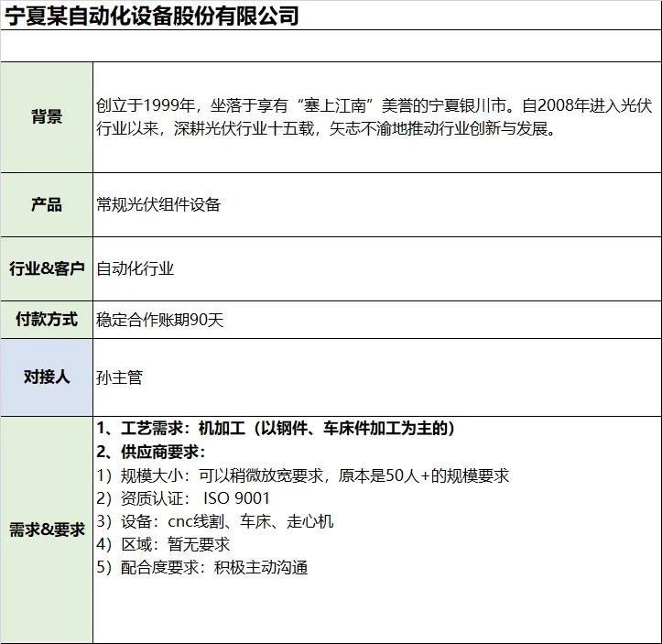Click the bold line 1、工艺需求：机加工
The height and width of the screenshot is (644, 662).
click(276, 429)
